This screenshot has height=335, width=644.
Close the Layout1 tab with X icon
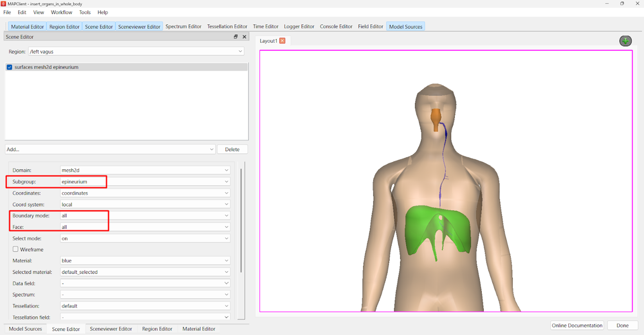click(282, 41)
